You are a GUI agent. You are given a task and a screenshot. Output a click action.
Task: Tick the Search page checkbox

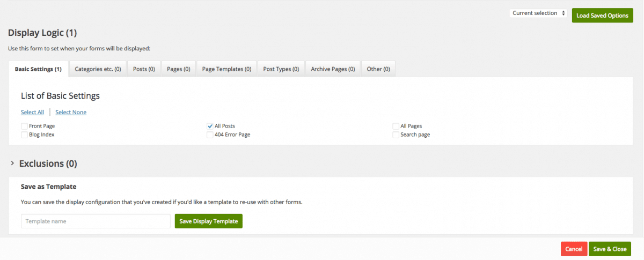[396, 135]
